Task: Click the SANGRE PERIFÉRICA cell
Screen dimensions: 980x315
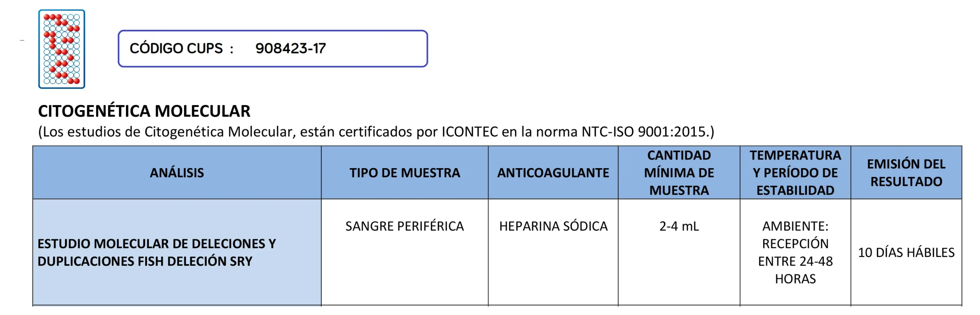Action: (405, 226)
